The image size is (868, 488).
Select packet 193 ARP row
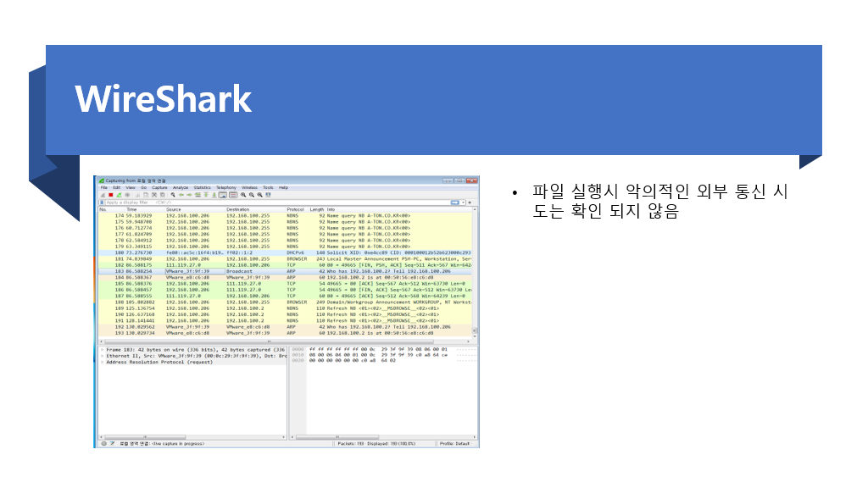coord(285,333)
